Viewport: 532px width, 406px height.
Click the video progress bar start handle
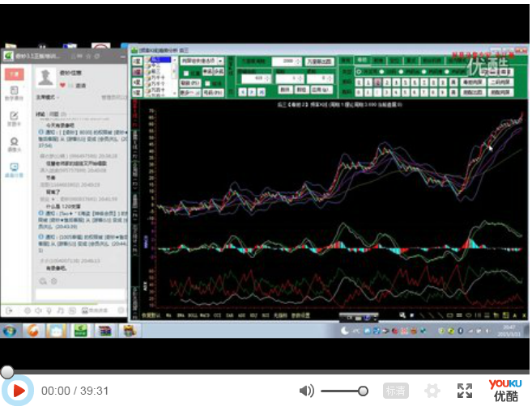pyautogui.click(x=6, y=372)
